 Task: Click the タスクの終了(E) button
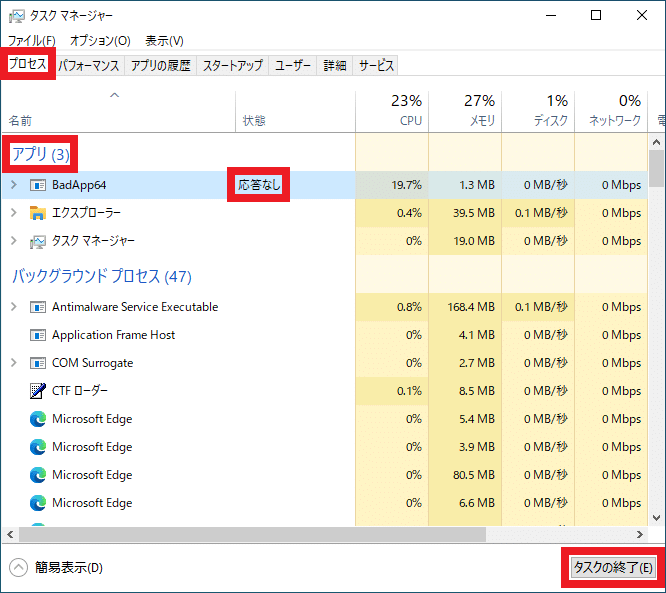tap(613, 568)
